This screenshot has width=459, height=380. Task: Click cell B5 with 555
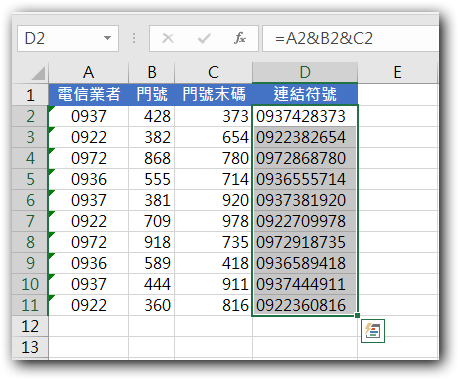coord(152,179)
